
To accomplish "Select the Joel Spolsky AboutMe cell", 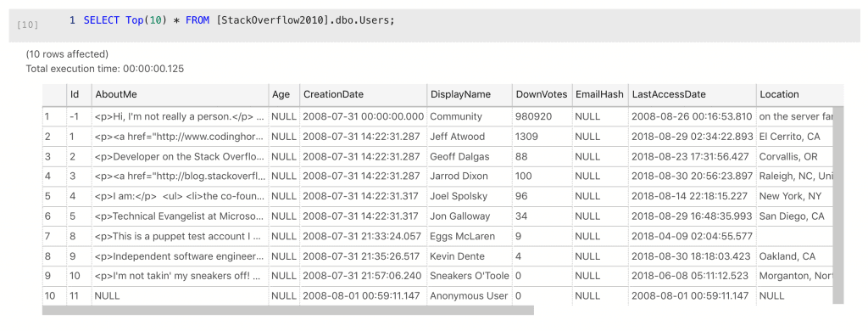I will (x=181, y=196).
